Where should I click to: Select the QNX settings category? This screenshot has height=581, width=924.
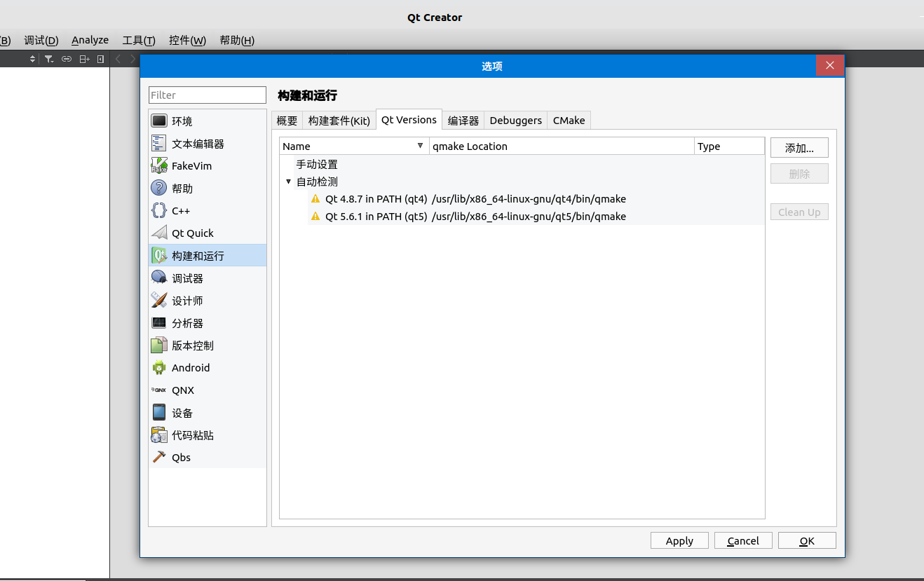[x=208, y=390]
